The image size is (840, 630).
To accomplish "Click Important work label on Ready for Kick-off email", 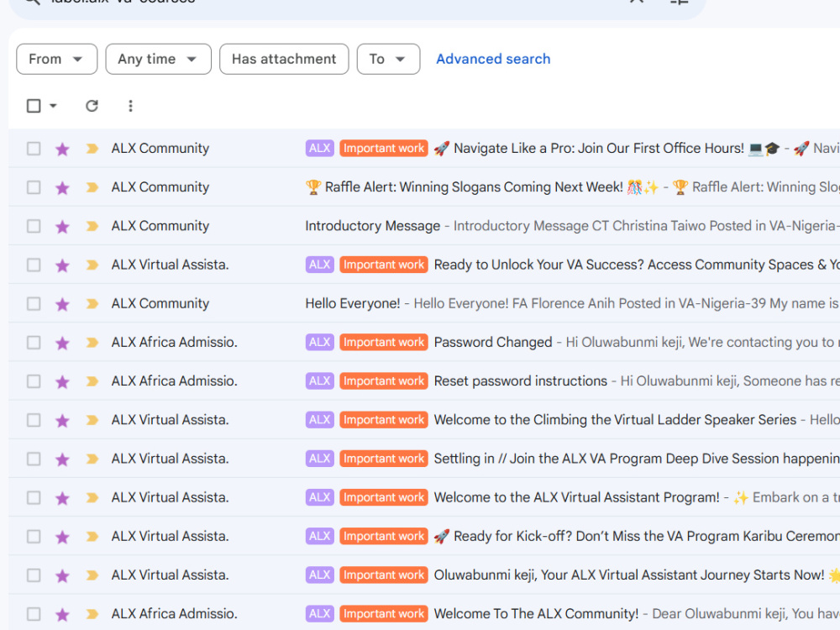I will click(384, 536).
